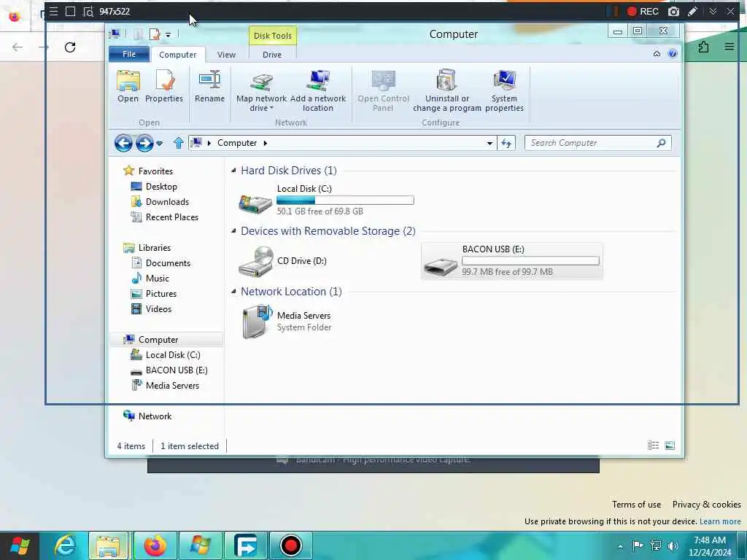
Task: Select Network in navigation pane
Action: (x=155, y=416)
